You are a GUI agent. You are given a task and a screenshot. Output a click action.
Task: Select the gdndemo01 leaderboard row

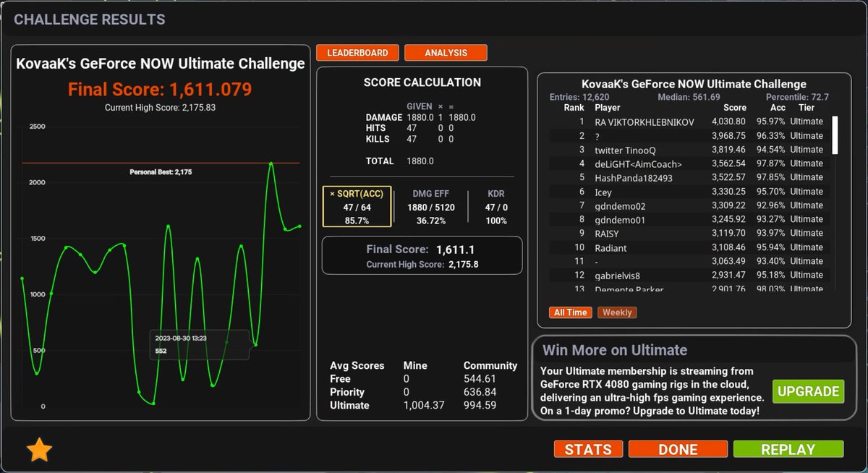(x=691, y=219)
